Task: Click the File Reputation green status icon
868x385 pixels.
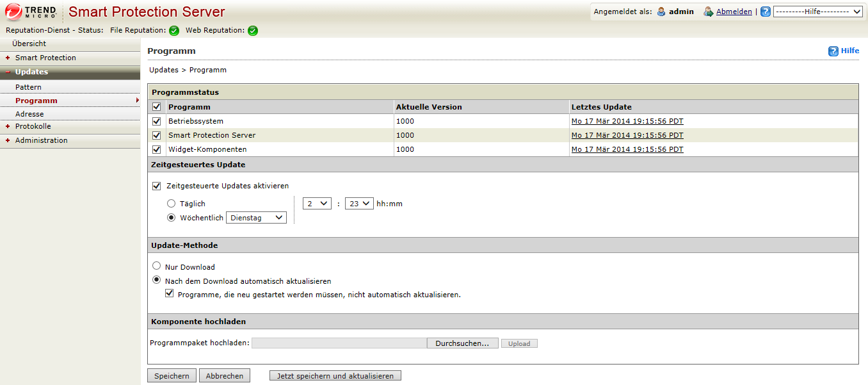Action: [x=174, y=31]
